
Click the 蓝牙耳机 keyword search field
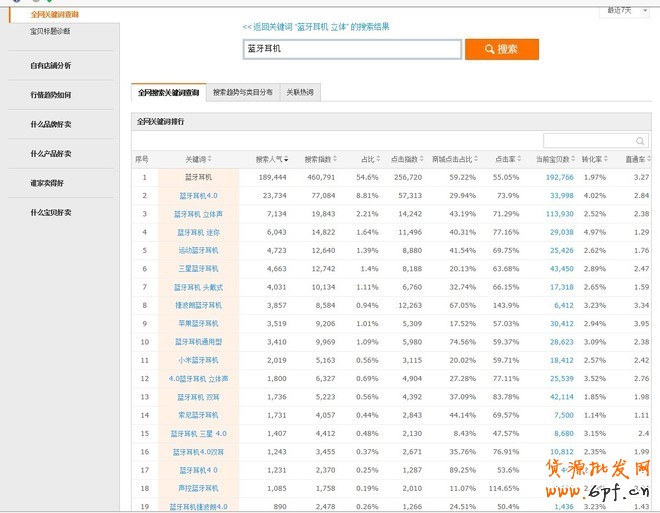coord(351,49)
